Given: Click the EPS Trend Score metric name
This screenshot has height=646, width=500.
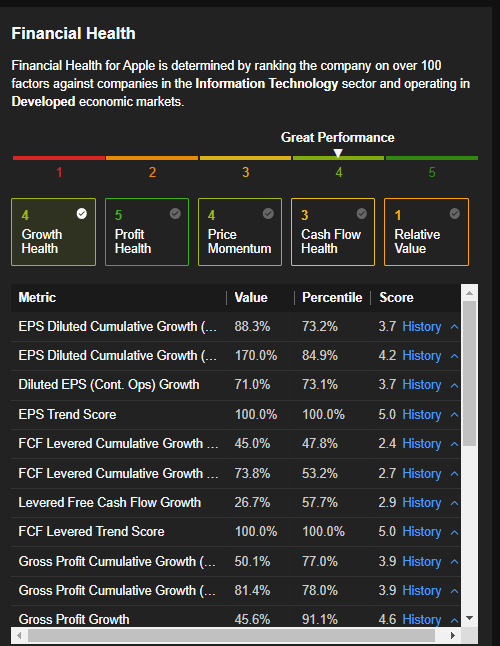Looking at the screenshot, I should point(68,414).
